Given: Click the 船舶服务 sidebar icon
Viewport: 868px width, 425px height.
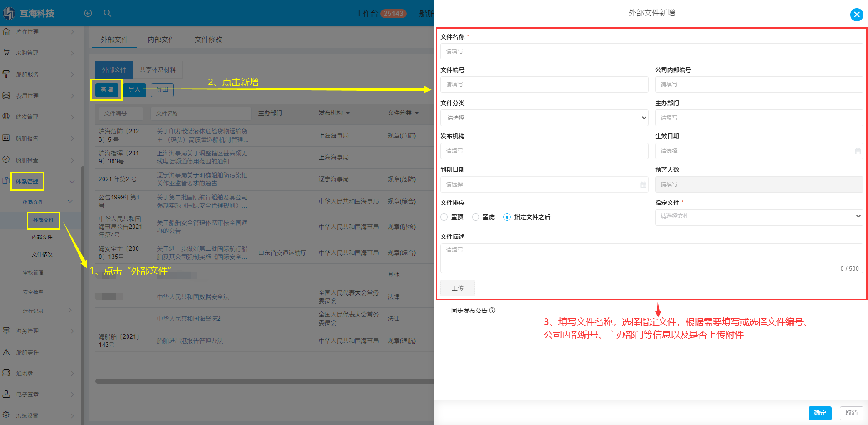Looking at the screenshot, I should coord(6,74).
